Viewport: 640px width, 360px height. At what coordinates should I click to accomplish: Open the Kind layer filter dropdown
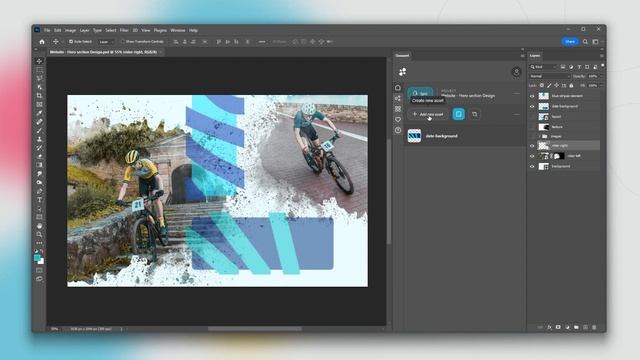point(543,67)
